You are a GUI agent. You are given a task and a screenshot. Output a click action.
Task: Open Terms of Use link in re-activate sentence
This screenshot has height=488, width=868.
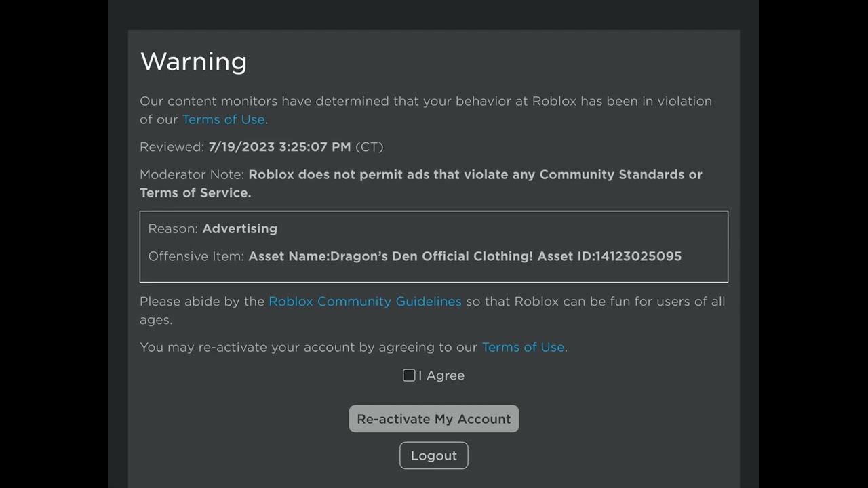523,347
